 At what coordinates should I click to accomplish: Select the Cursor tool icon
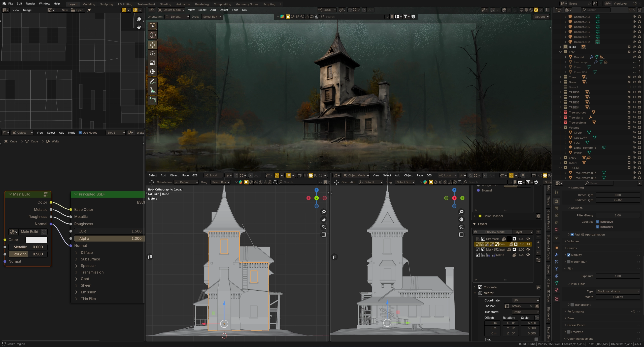153,35
